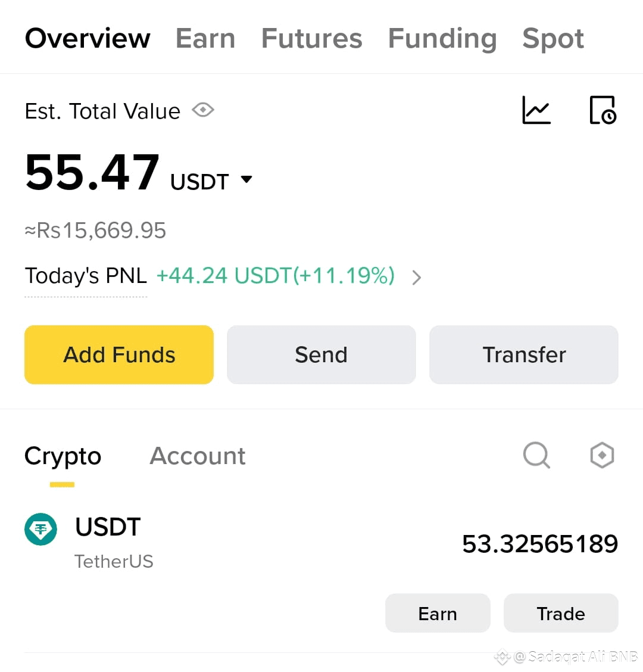Open transaction history icon

603,110
